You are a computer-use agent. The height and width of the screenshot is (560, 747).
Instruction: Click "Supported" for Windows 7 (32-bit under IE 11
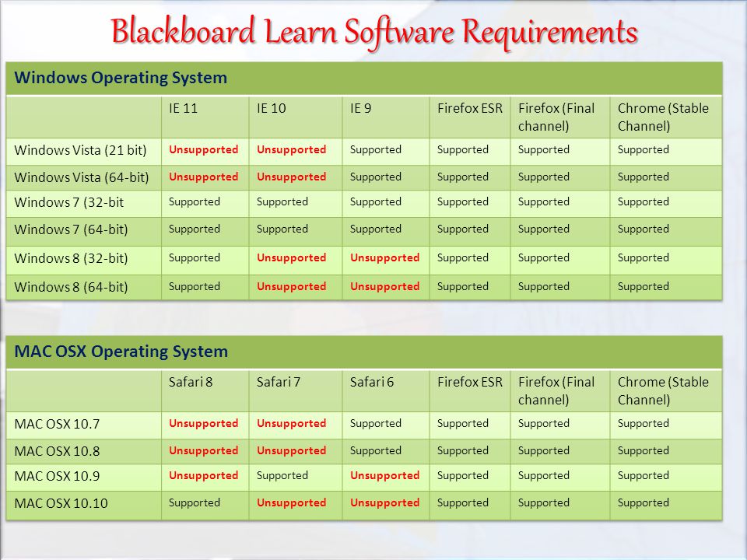click(195, 202)
